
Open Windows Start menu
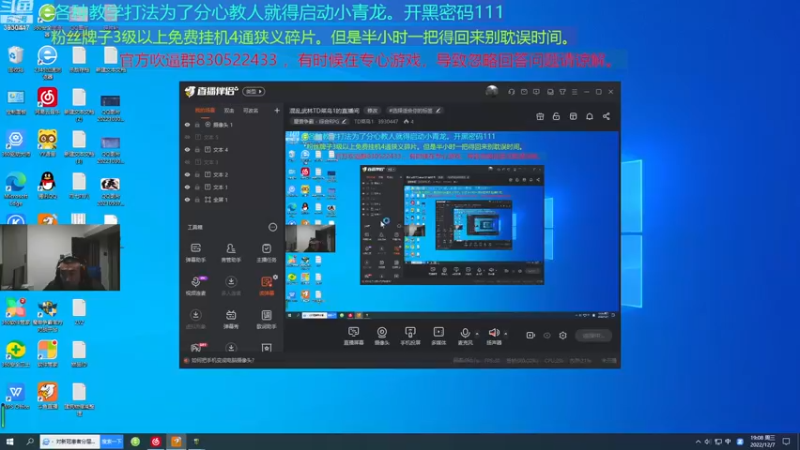coord(10,441)
